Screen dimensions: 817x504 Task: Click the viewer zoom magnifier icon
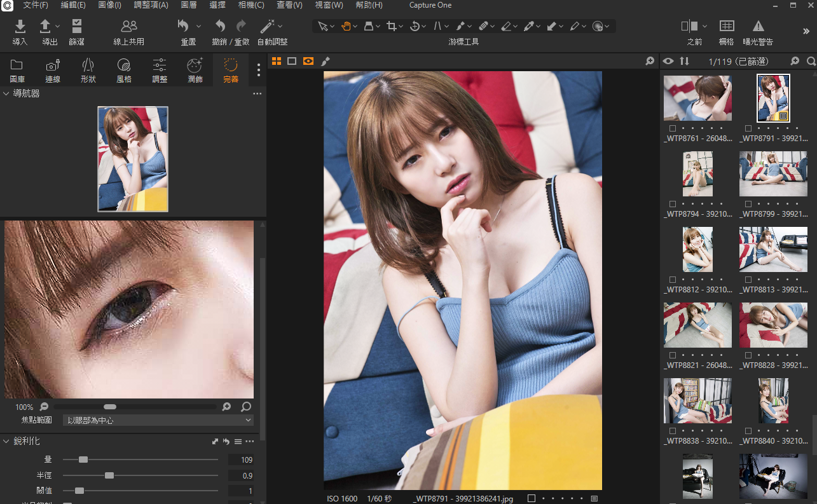650,61
